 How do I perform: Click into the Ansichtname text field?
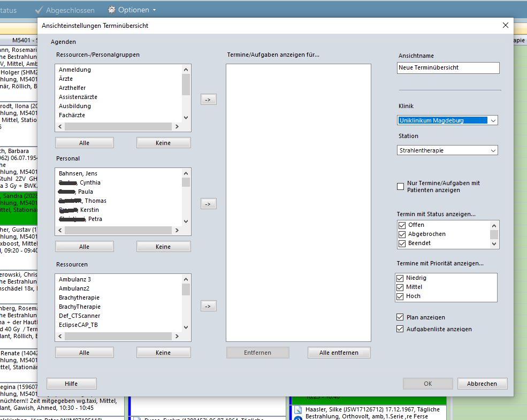[448, 68]
